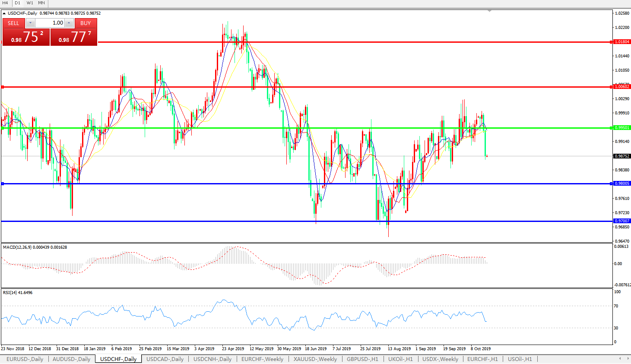The height and width of the screenshot is (364, 631).
Task: Increase lot volume with up arrow
Action: point(69,23)
